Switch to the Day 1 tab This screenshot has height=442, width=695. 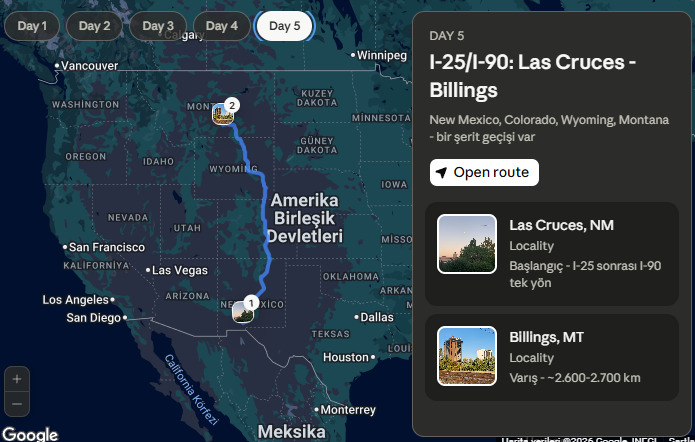(31, 26)
